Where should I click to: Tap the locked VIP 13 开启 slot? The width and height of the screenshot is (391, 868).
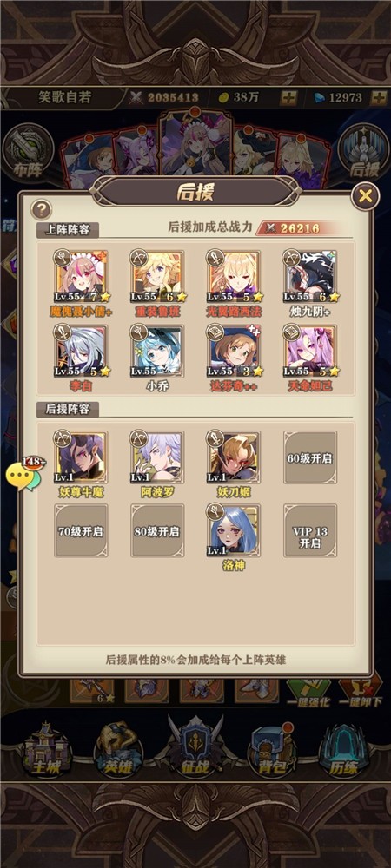click(x=310, y=530)
